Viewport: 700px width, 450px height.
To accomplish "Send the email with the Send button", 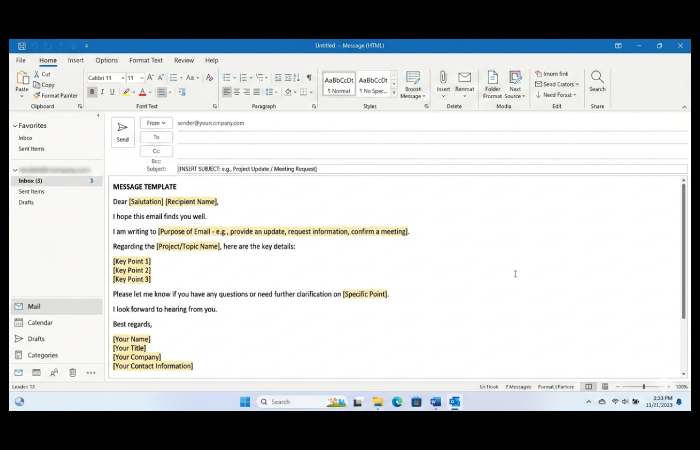I will tap(123, 132).
